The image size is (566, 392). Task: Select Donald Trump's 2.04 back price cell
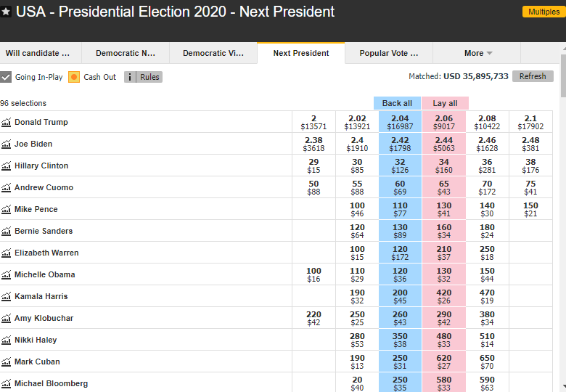pyautogui.click(x=400, y=122)
